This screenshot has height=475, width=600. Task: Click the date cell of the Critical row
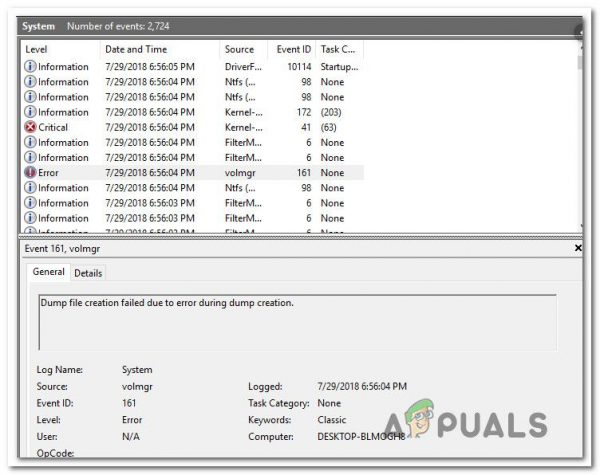150,127
